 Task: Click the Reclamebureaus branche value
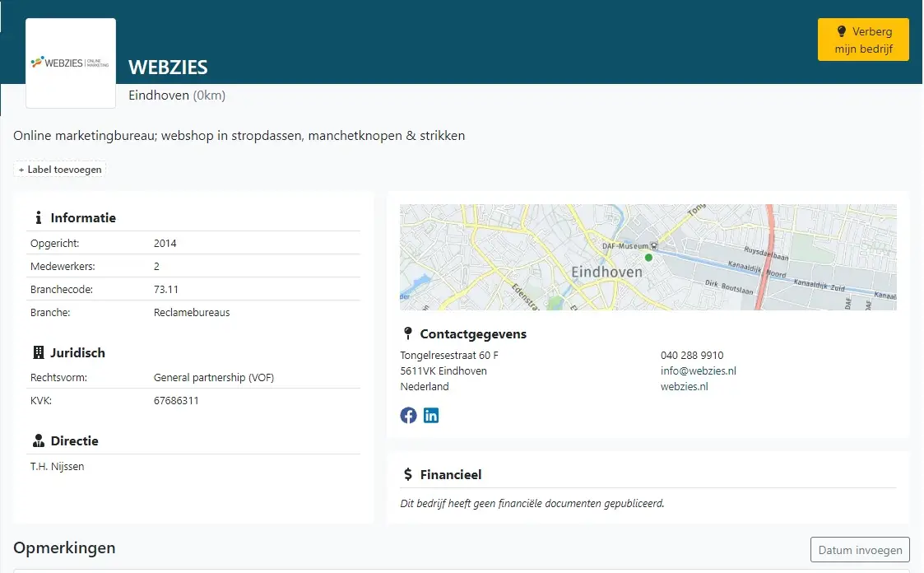pyautogui.click(x=192, y=313)
